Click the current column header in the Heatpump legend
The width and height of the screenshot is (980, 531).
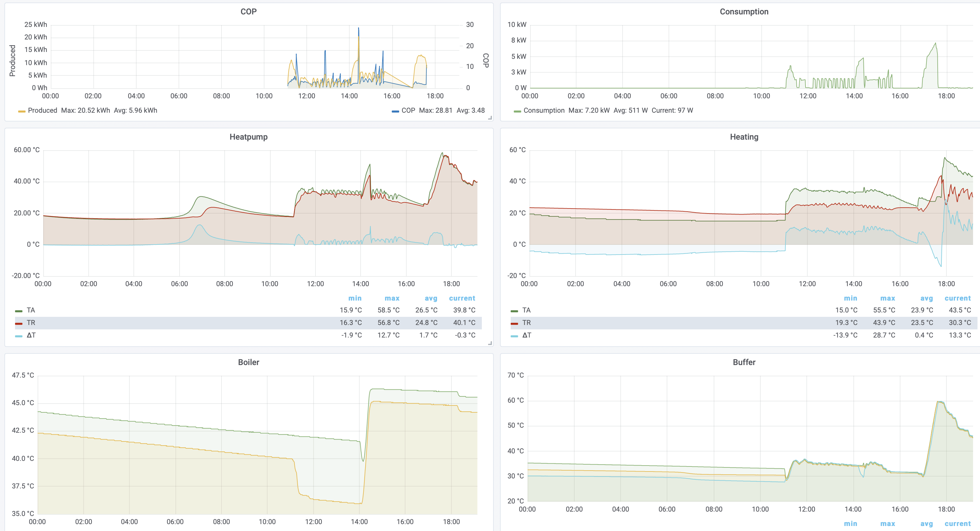(462, 298)
